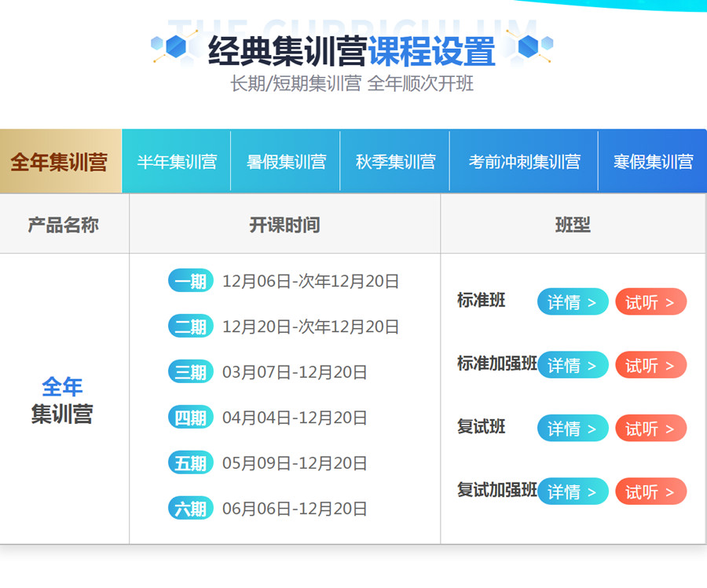
Task: Click 试听 for 复试班
Action: [x=650, y=429]
